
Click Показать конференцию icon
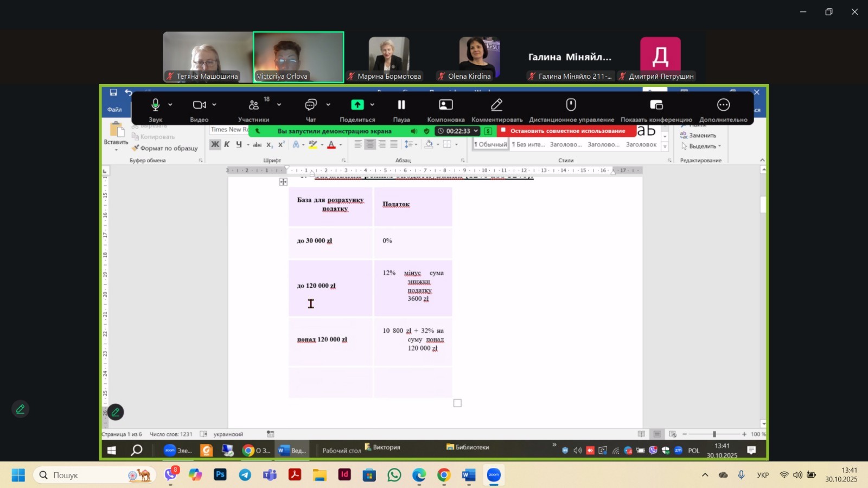[x=656, y=105]
